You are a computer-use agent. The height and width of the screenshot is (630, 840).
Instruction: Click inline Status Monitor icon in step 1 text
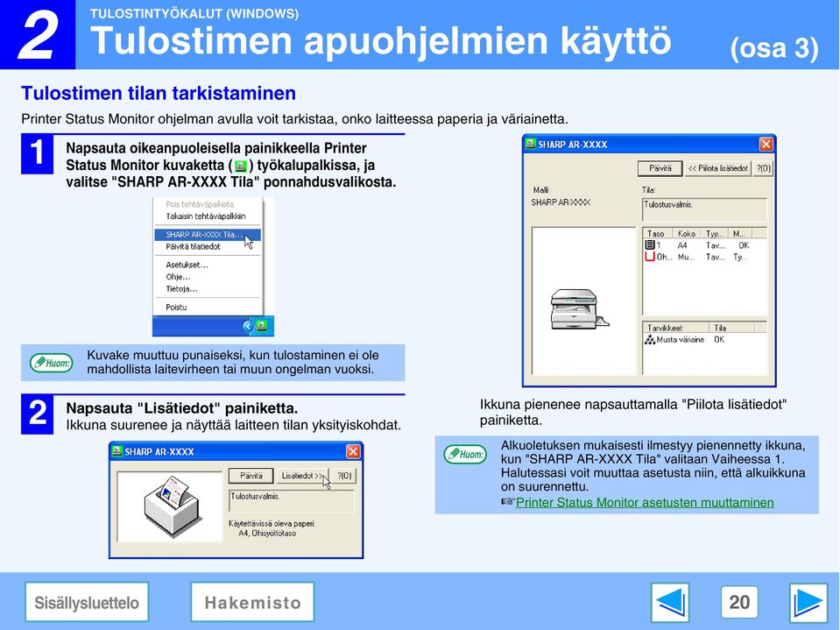coord(241,166)
